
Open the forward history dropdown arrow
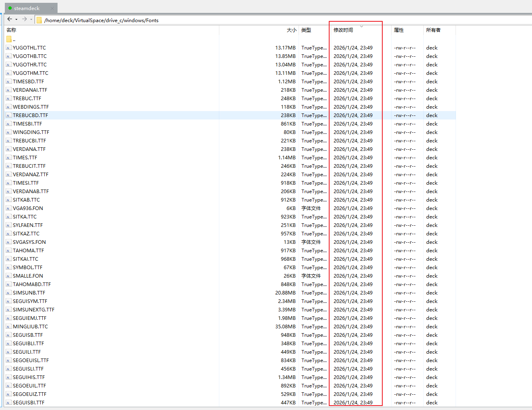point(31,19)
